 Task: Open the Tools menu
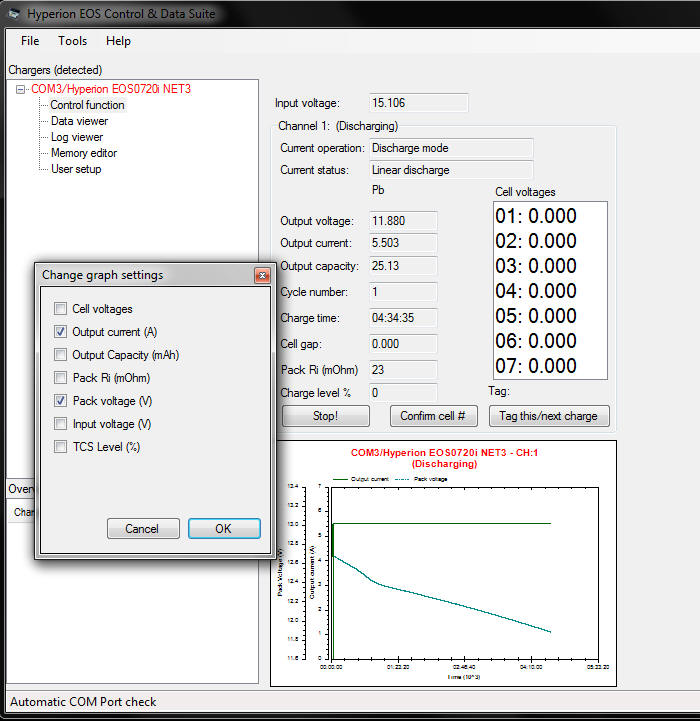pyautogui.click(x=72, y=41)
